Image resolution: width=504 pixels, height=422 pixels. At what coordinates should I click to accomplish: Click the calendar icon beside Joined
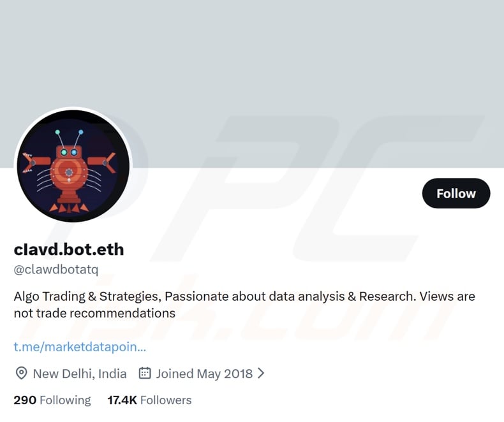pos(145,374)
